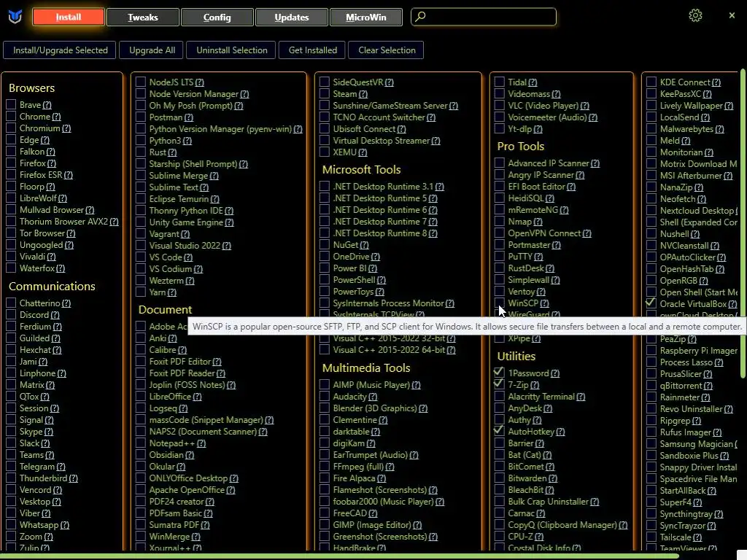Open the (?) info link for WinSCP
The image size is (747, 560).
pyautogui.click(x=544, y=303)
